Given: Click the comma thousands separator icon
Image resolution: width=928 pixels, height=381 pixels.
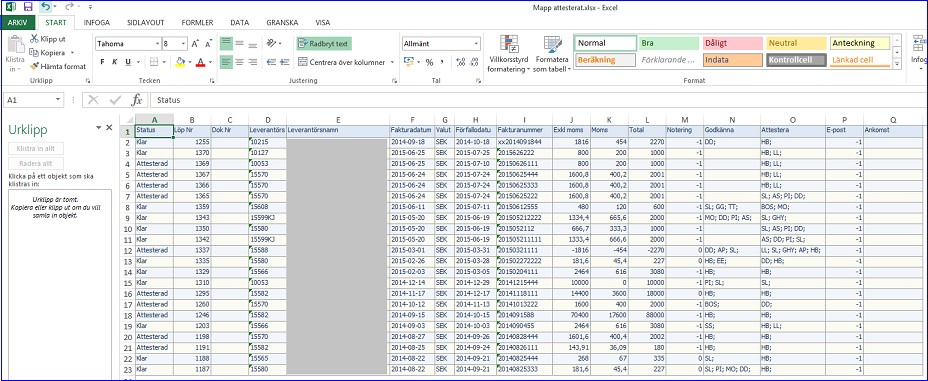Looking at the screenshot, I should [442, 62].
